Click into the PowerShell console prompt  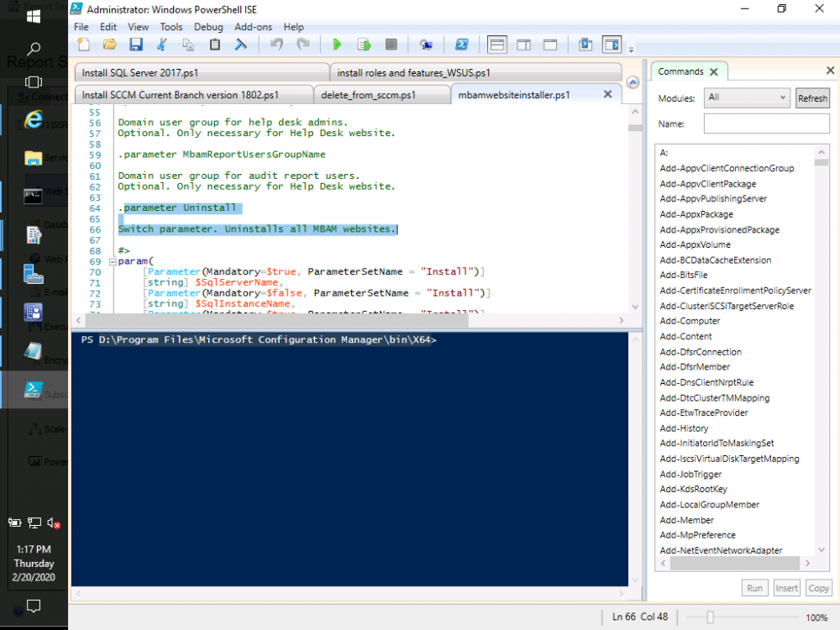(349, 459)
